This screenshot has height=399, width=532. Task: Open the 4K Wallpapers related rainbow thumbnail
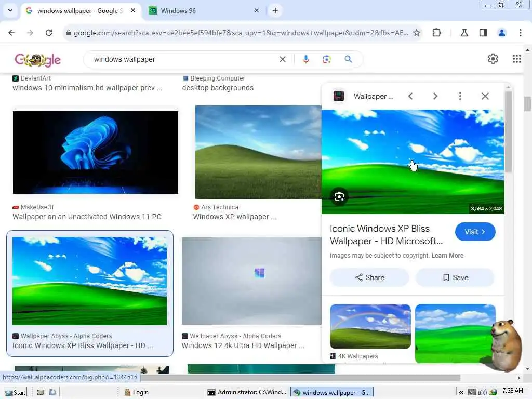pos(370,326)
